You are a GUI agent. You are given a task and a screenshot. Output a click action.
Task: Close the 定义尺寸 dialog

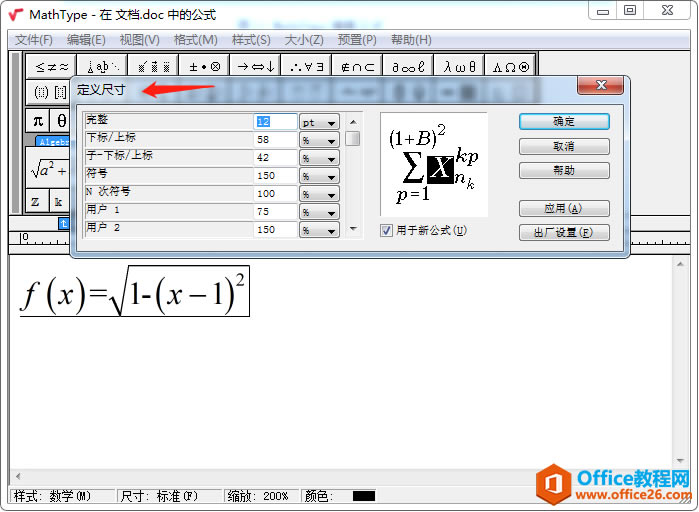click(600, 85)
